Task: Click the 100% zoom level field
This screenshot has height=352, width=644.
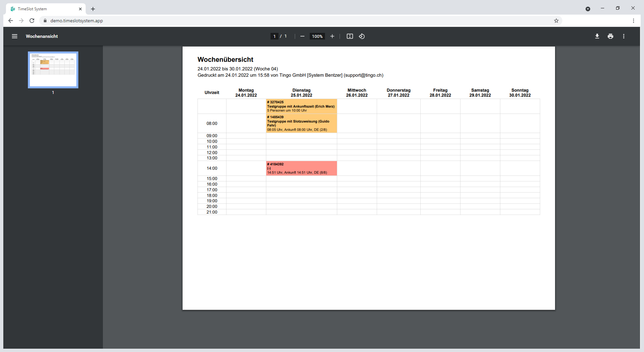Action: click(317, 36)
